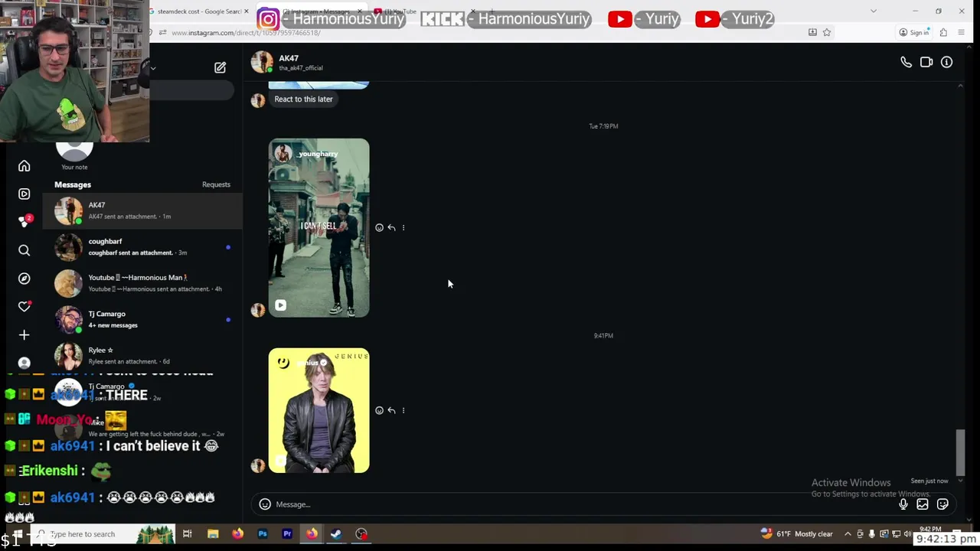Open more options for the youngharry reel

point(403,227)
